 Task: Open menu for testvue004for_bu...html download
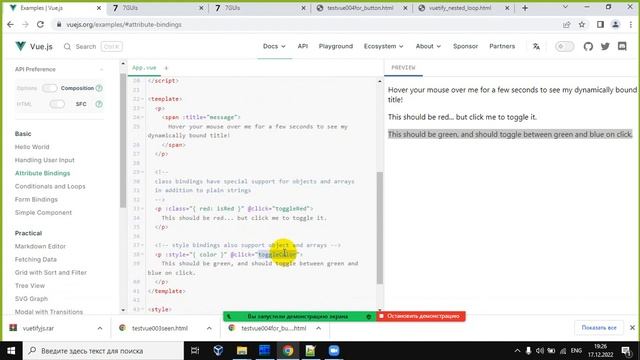[x=318, y=328]
